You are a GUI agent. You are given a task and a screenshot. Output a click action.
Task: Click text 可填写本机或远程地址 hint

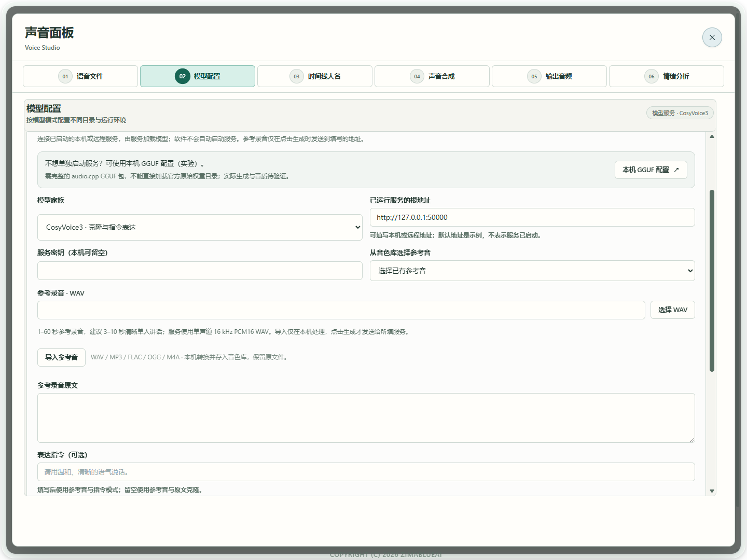[457, 235]
